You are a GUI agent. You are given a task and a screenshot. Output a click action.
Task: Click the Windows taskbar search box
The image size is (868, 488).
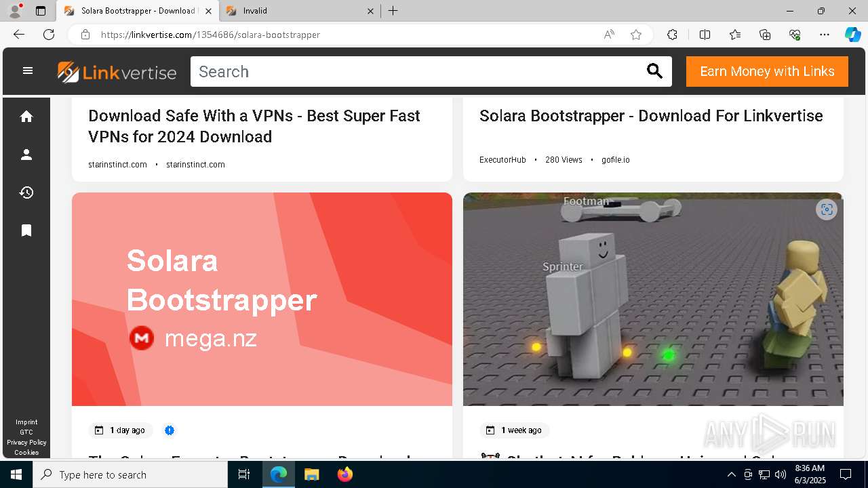[x=130, y=474]
